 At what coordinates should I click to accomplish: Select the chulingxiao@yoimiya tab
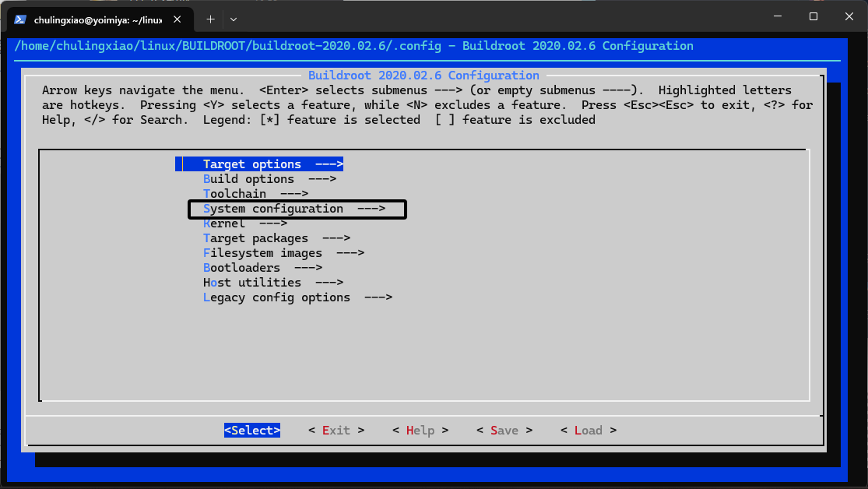point(100,19)
